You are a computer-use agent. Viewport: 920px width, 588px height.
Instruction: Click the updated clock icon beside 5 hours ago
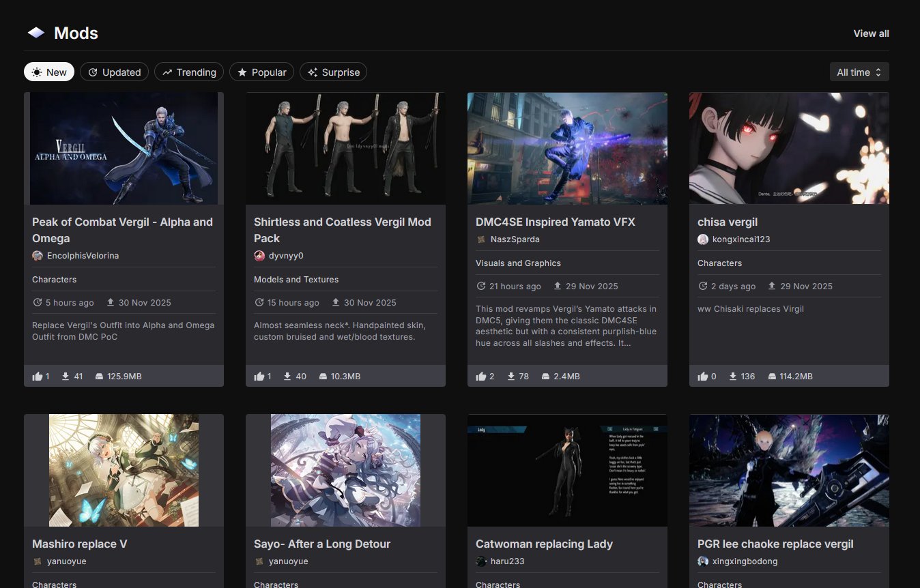tap(38, 302)
